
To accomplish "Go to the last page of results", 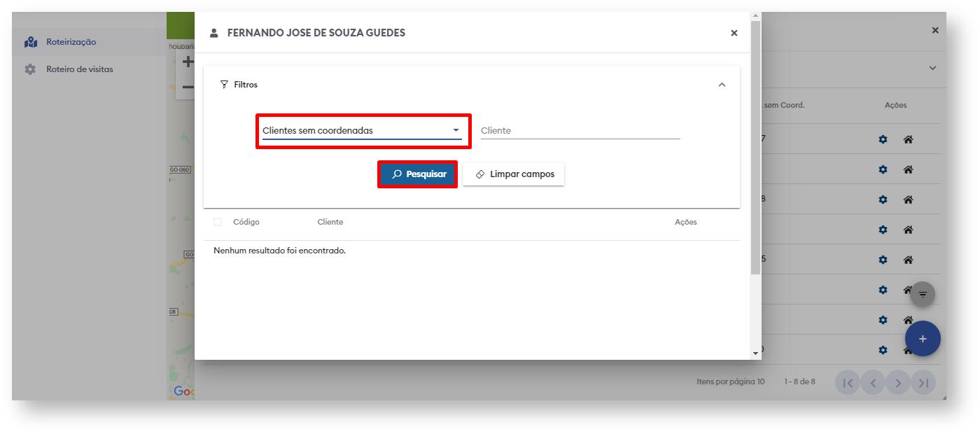I will (923, 382).
